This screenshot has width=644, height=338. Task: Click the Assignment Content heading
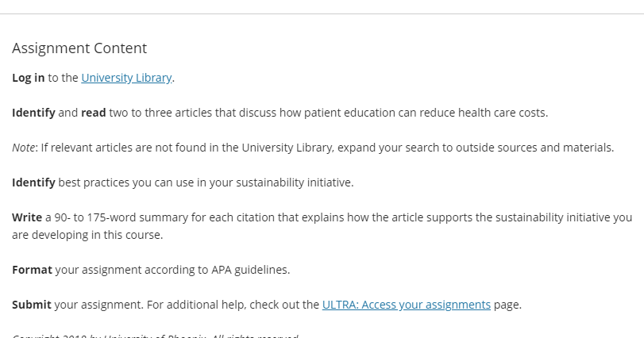79,48
